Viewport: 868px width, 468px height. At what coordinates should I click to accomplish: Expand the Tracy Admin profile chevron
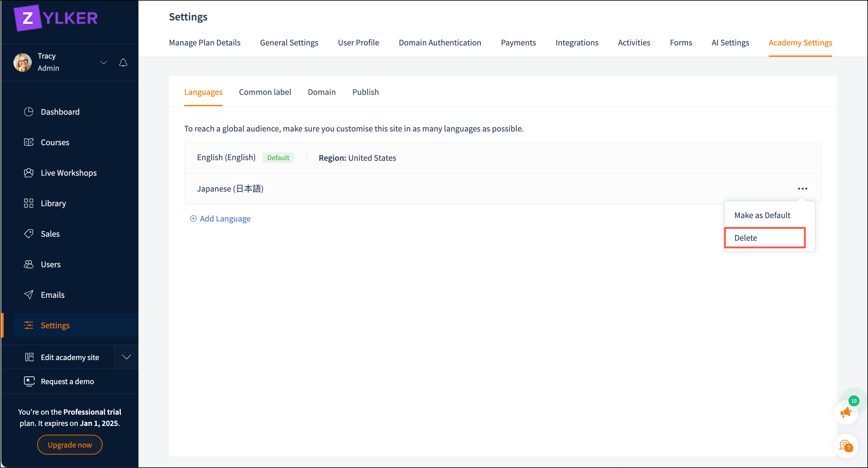click(104, 62)
